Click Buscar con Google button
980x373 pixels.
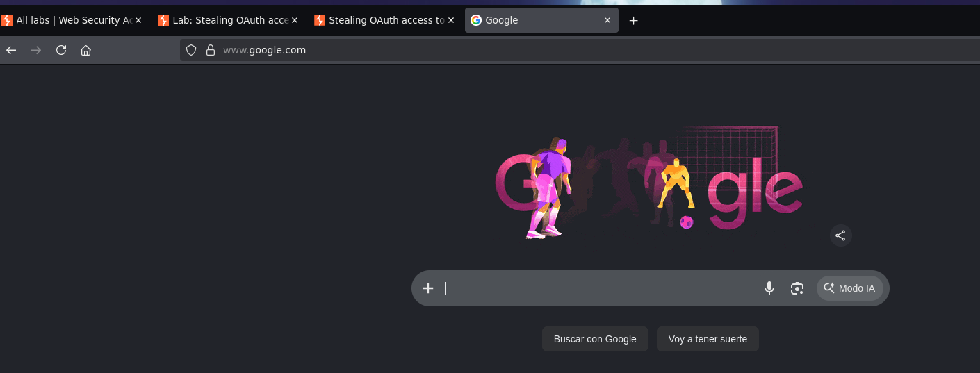(595, 339)
